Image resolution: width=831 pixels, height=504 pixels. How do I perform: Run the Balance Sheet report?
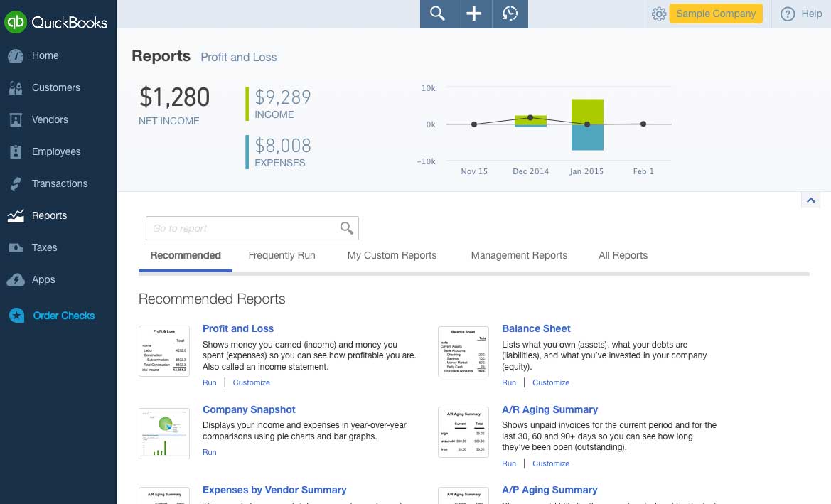coord(509,382)
